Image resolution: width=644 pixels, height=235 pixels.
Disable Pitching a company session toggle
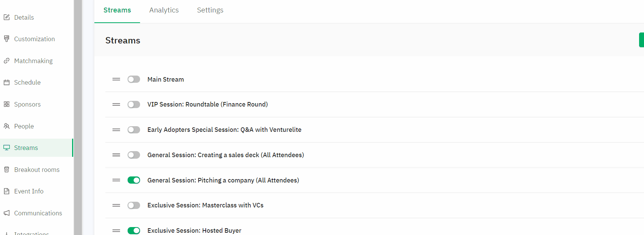[134, 180]
